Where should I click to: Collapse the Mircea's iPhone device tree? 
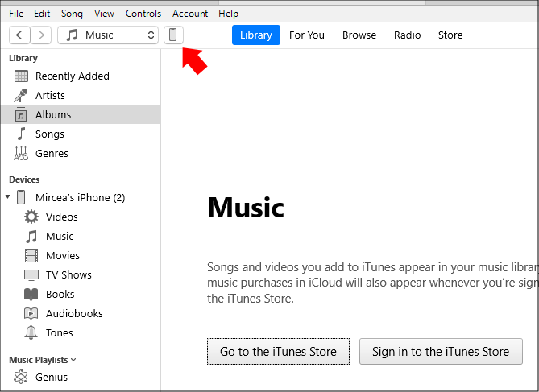point(7,197)
